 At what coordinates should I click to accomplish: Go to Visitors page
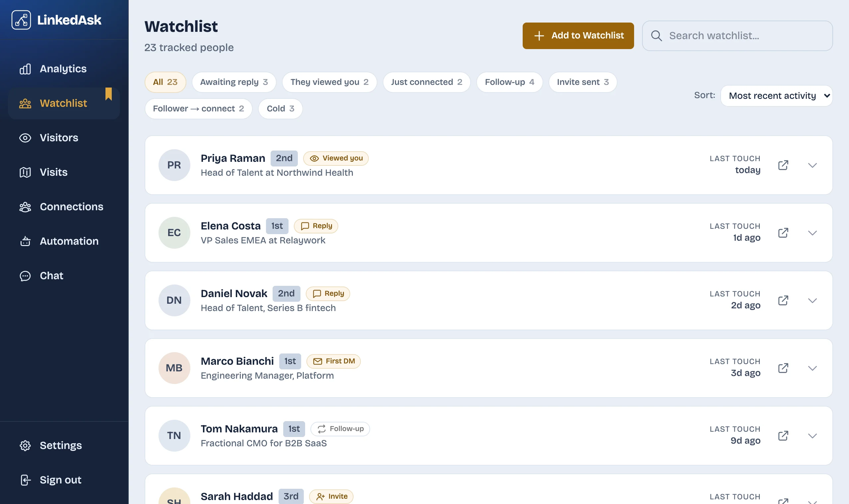coord(64,138)
